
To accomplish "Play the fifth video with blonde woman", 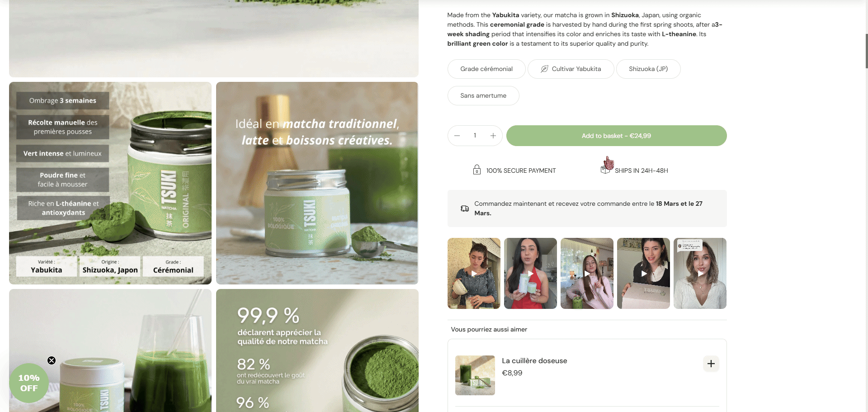I will click(700, 274).
